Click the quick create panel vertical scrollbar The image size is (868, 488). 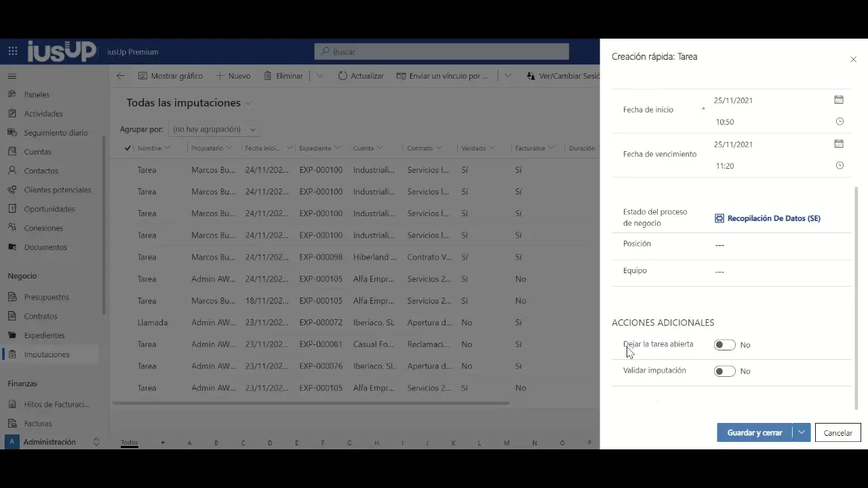click(x=856, y=298)
